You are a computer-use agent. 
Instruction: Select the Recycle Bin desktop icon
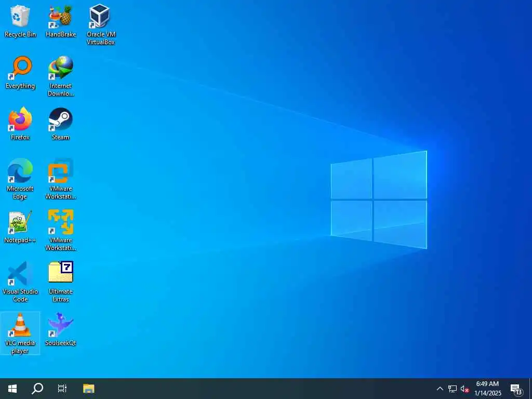20,21
